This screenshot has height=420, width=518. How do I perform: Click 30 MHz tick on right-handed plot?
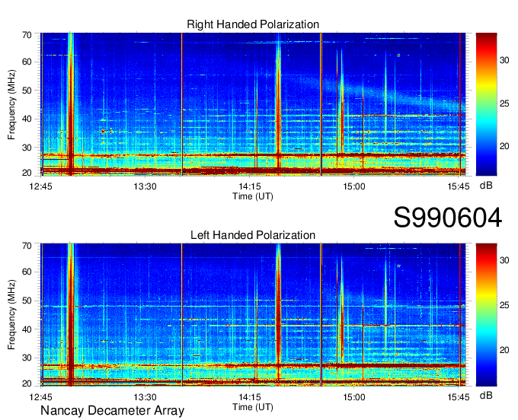pyautogui.click(x=27, y=147)
